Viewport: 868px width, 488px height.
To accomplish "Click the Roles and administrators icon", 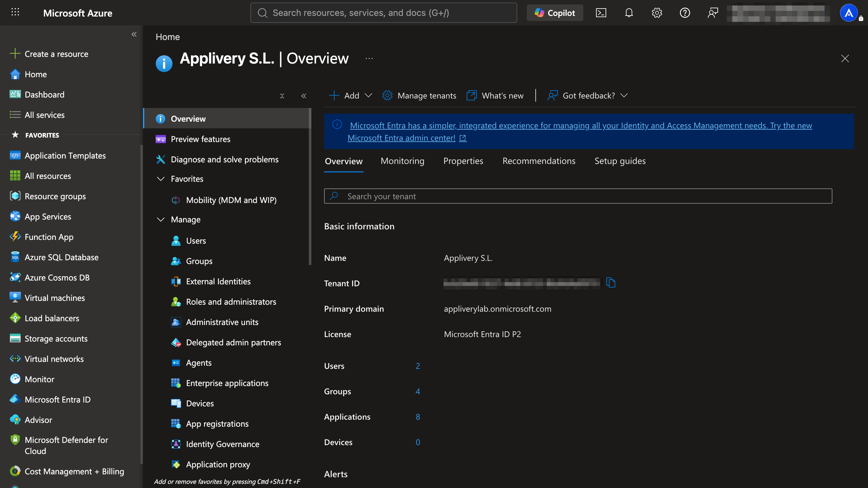I will 176,302.
